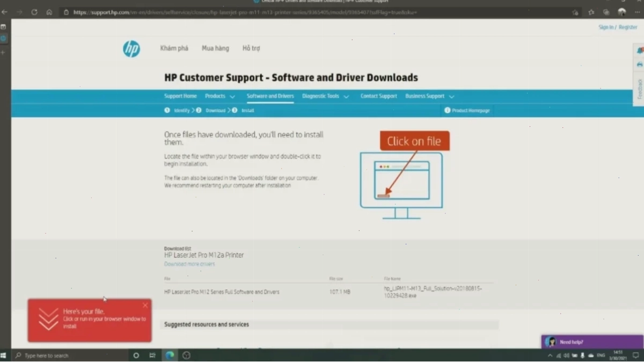The width and height of the screenshot is (644, 362).
Task: Click the Here's your file notification
Action: (x=90, y=320)
